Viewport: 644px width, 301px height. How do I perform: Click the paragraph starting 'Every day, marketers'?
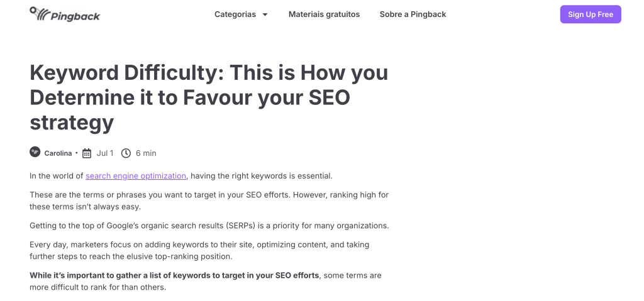pyautogui.click(x=199, y=250)
